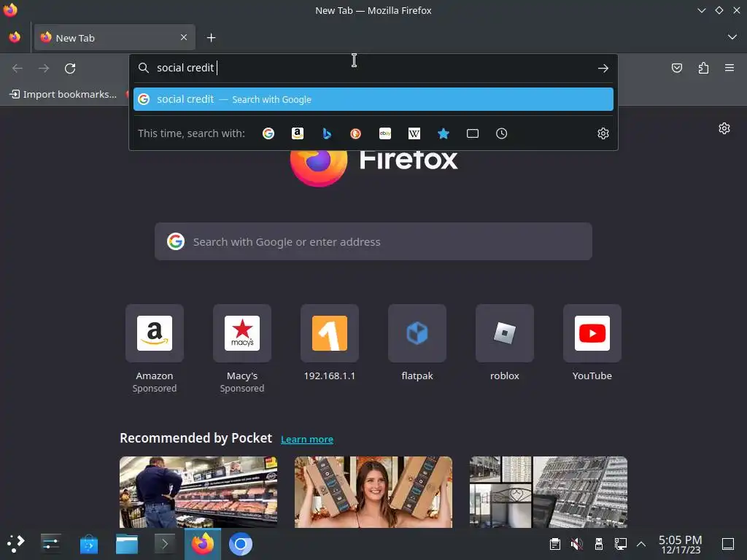Viewport: 747px width, 560px height.
Task: Search this time with Google icon
Action: [268, 133]
